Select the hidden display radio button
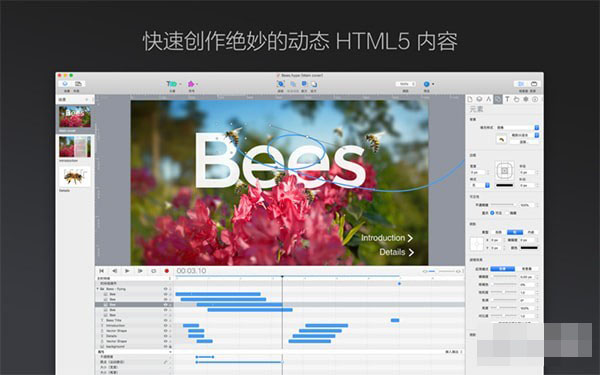Image resolution: width=600 pixels, height=375 pixels. point(507,213)
